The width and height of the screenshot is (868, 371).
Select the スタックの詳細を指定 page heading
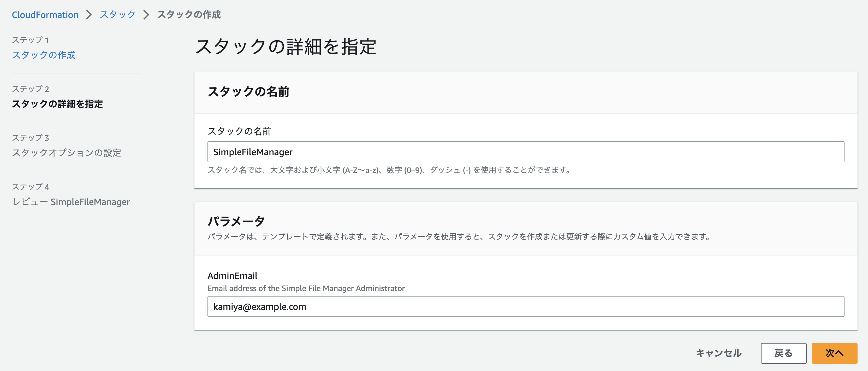point(286,47)
